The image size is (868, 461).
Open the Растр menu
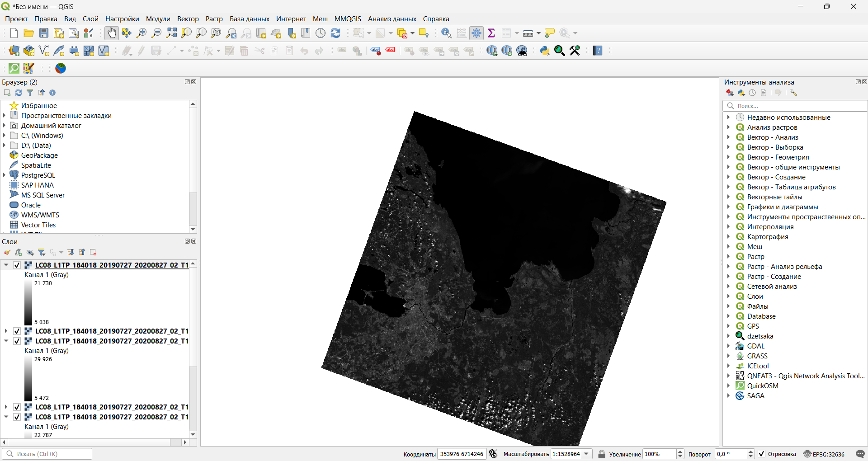(214, 19)
